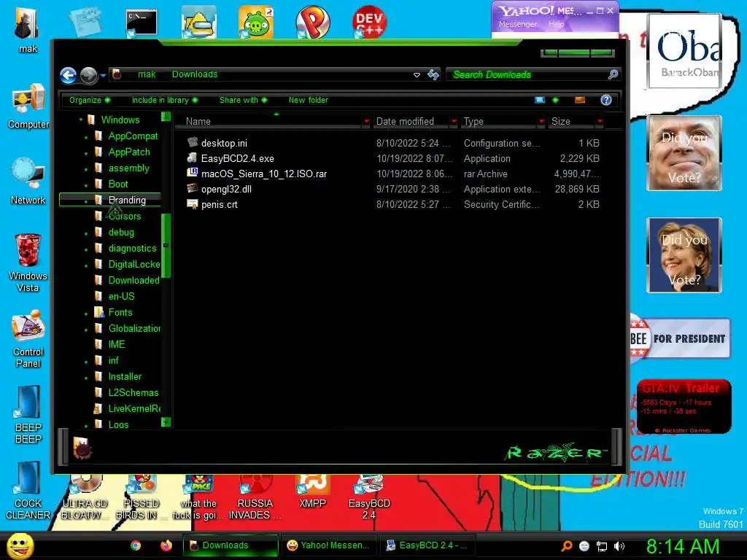Click mak in the address breadcrumb
Screen dimensions: 747x560
(146, 74)
